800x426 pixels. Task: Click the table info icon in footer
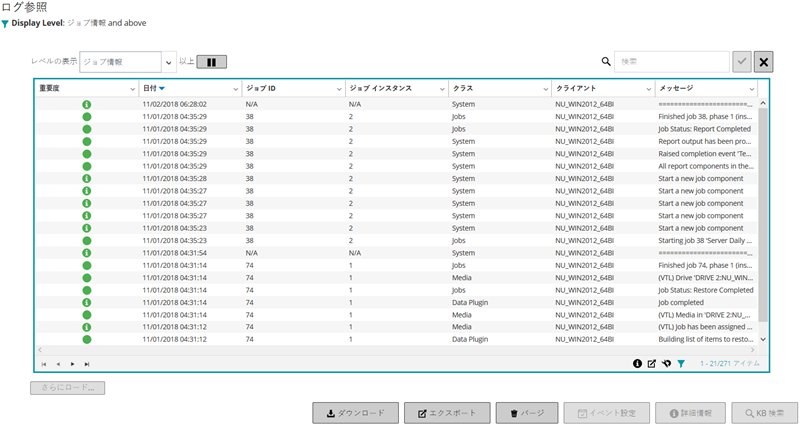click(637, 364)
